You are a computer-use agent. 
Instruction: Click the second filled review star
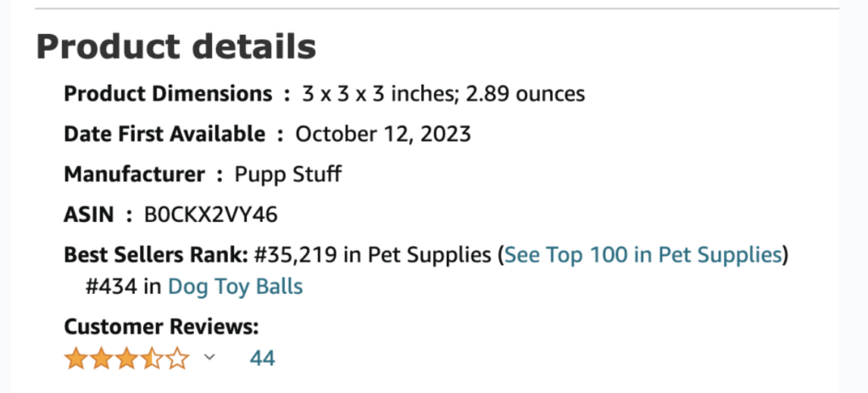click(102, 359)
